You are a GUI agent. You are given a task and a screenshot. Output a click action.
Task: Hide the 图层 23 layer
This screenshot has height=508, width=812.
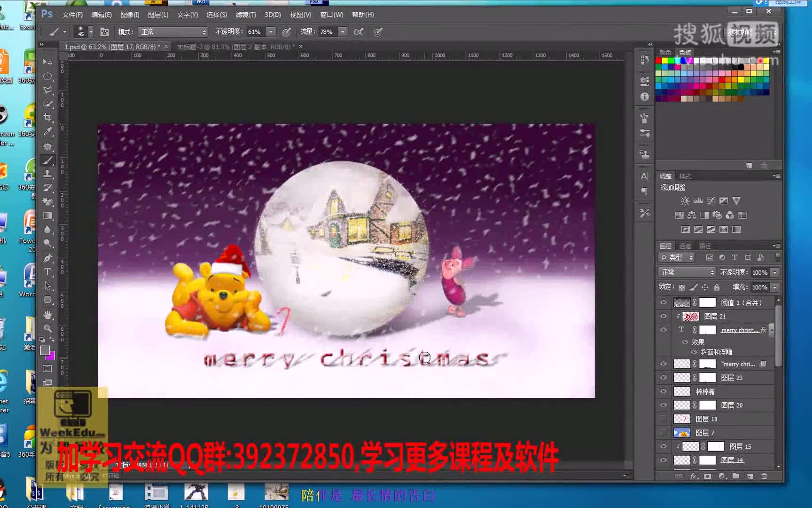click(x=664, y=378)
